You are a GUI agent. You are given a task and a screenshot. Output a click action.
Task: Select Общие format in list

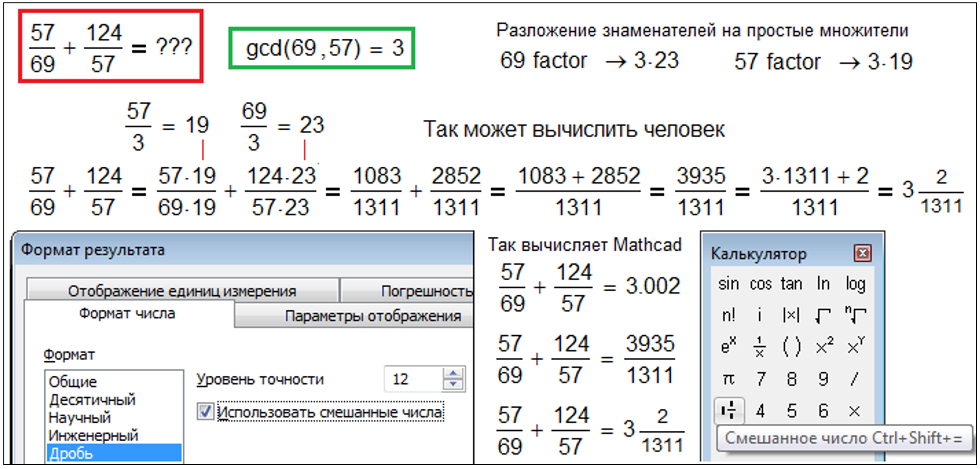click(114, 382)
